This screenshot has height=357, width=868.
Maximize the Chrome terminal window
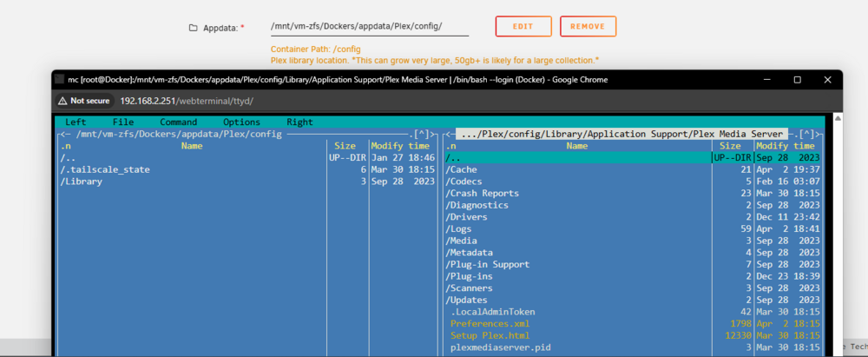797,80
